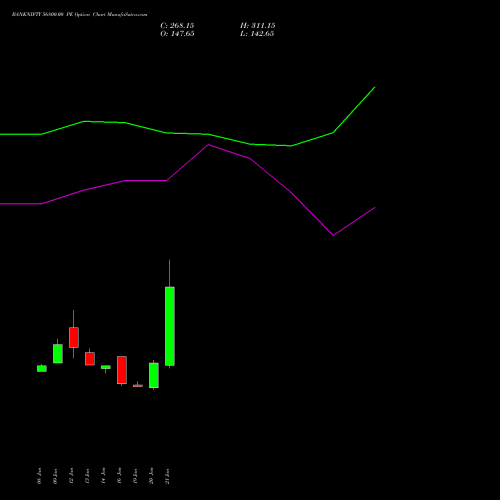This screenshot has width=500, height=500.
Task: Click the 16 Jan date label
Action: click(x=119, y=476)
